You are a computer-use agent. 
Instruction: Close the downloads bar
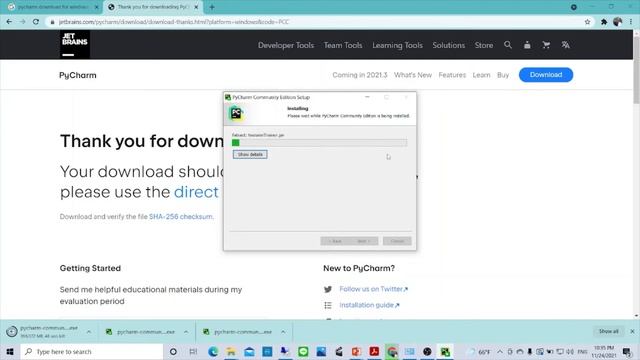coord(632,331)
